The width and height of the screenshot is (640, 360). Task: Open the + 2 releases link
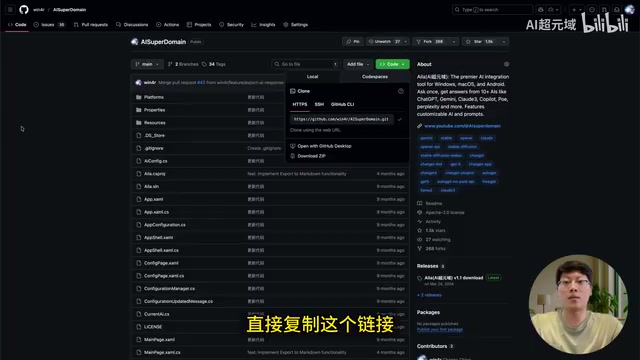429,295
